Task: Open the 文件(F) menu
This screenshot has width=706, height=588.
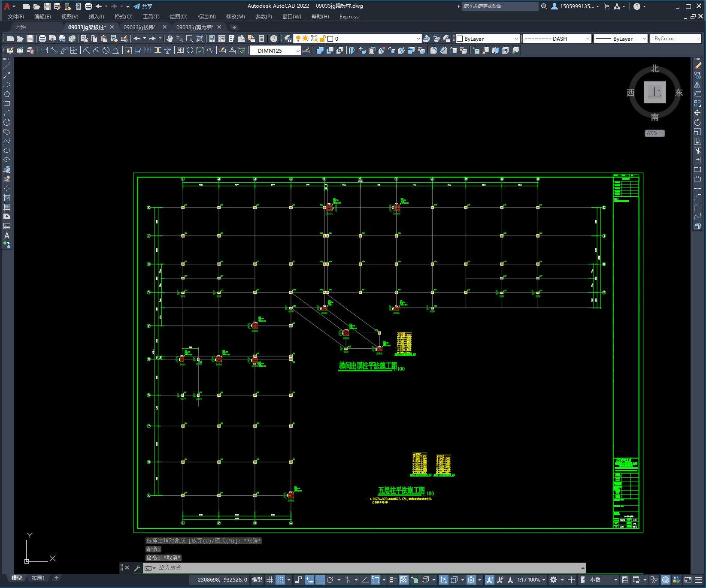Action: (x=16, y=17)
